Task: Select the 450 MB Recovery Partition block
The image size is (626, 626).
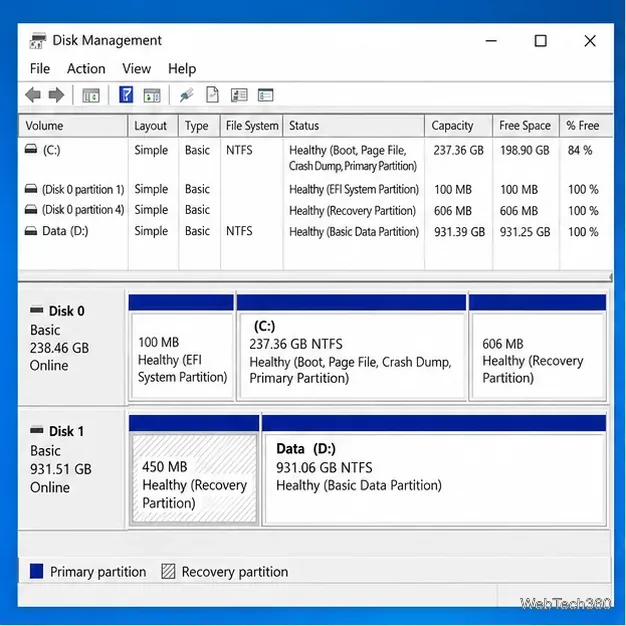Action: pyautogui.click(x=194, y=470)
